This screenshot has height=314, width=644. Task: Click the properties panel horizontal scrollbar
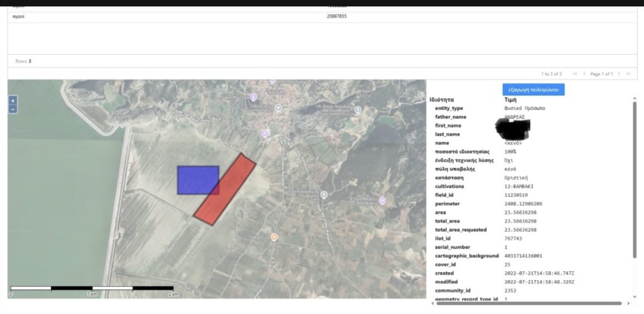[535, 303]
